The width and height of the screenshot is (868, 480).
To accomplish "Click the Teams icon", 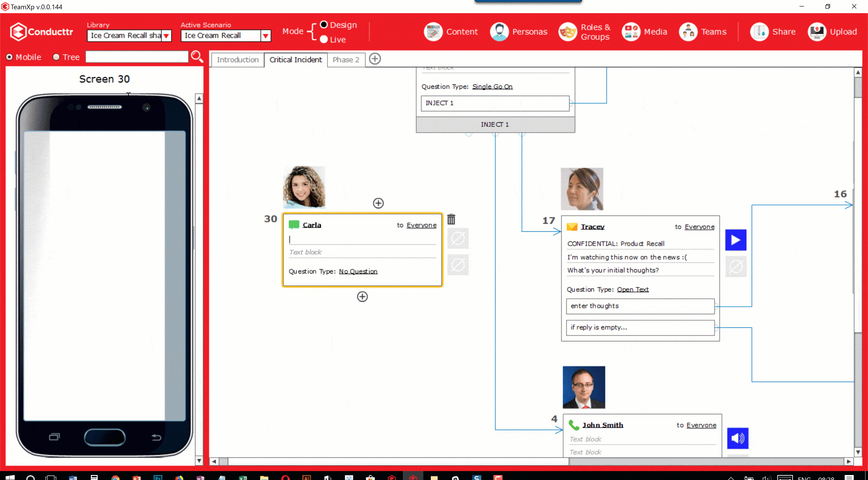I will [x=688, y=32].
